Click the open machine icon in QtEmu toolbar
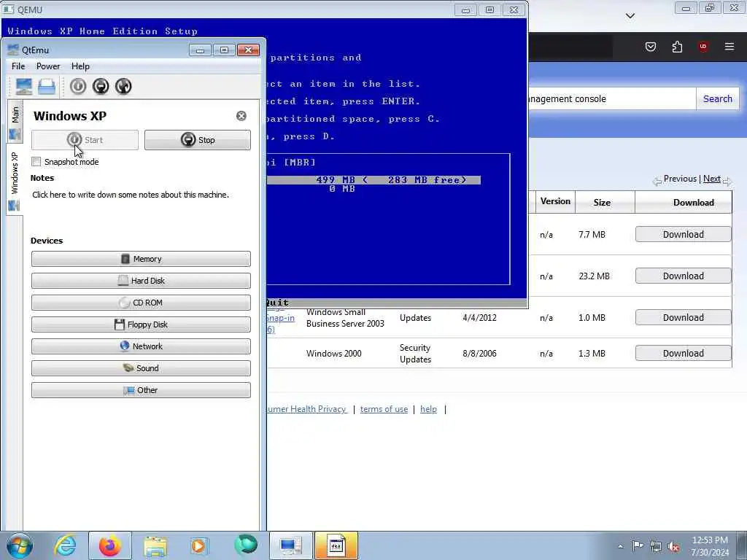This screenshot has height=560, width=747. click(47, 86)
